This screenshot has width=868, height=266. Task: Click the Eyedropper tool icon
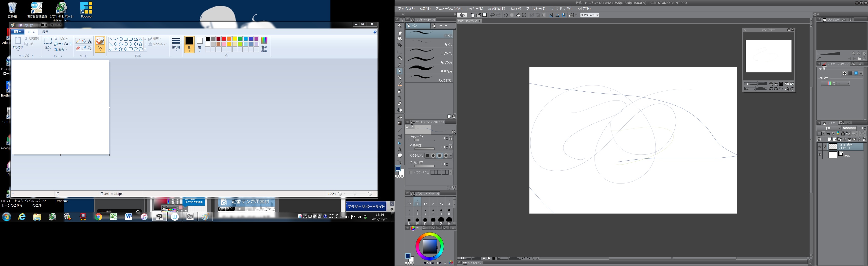click(400, 64)
